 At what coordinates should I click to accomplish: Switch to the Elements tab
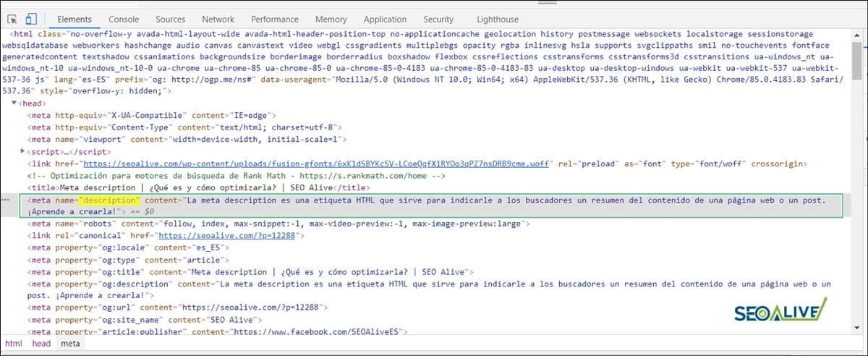[x=75, y=20]
